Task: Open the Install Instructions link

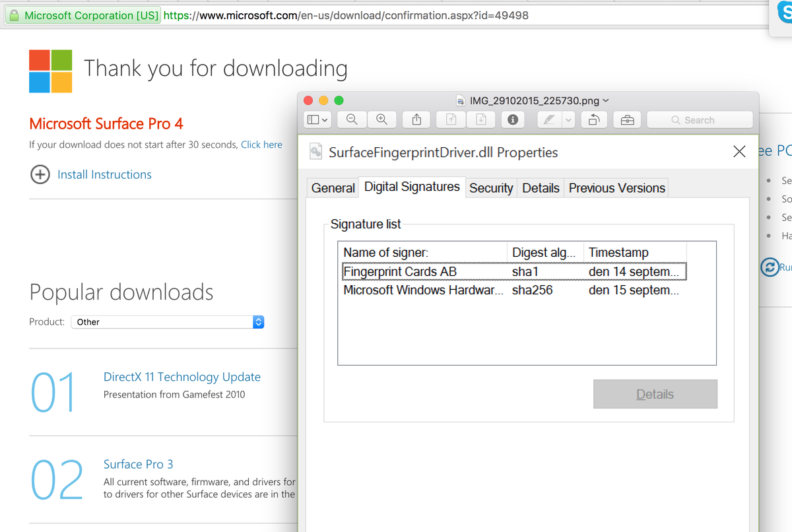Action: [104, 174]
